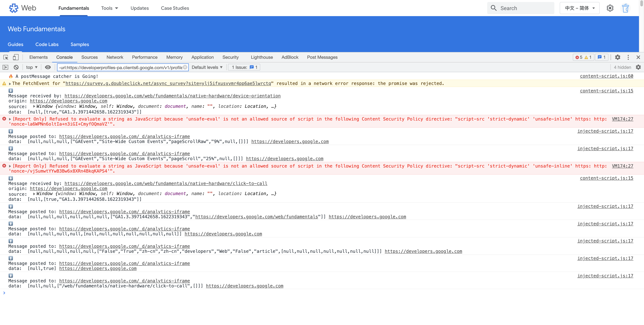Image resolution: width=644 pixels, height=325 pixels.
Task: Open console settings gear next to hidden count
Action: click(638, 67)
